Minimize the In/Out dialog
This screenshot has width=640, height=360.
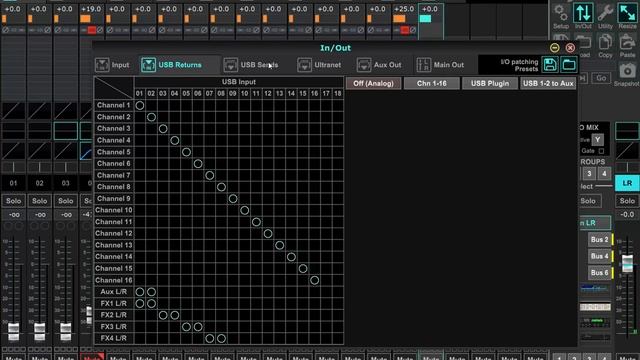[x=554, y=48]
